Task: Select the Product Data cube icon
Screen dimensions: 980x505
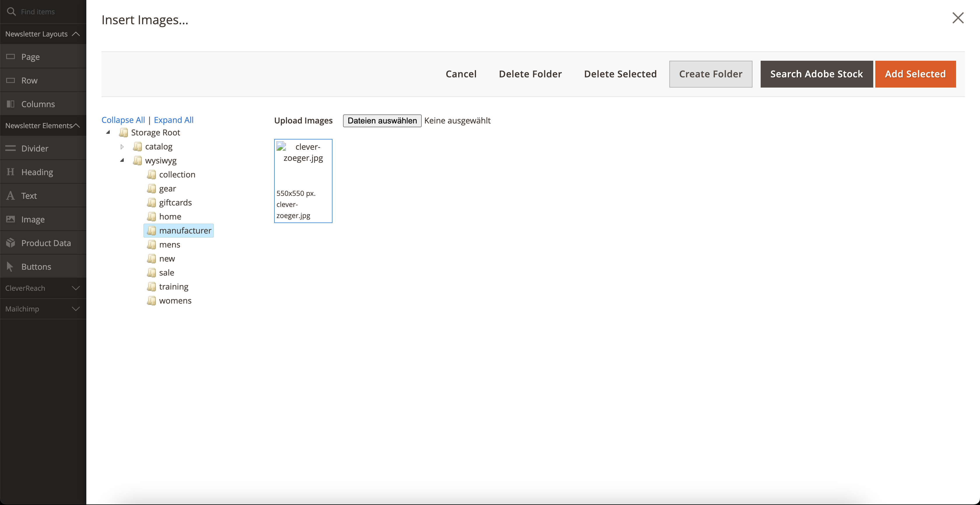Action: [x=11, y=243]
